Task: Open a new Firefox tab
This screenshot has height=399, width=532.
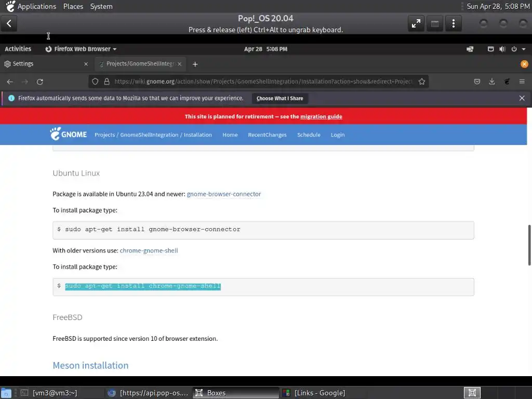Action: (x=195, y=64)
